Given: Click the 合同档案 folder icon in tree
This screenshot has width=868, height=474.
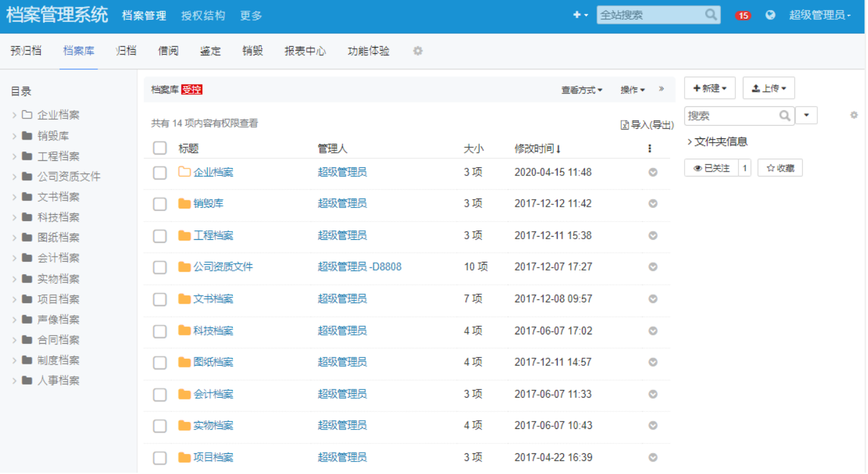Looking at the screenshot, I should point(27,339).
